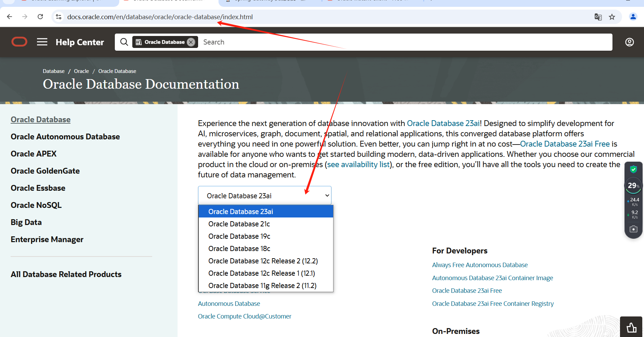
Task: Click the red Oracle logo
Action: pos(19,42)
